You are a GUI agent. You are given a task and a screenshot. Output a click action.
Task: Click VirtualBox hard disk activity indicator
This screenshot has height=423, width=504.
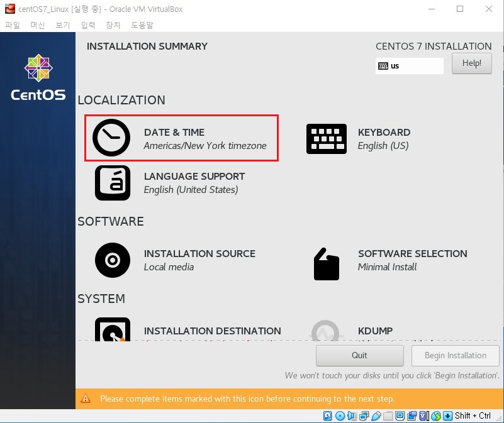328,415
